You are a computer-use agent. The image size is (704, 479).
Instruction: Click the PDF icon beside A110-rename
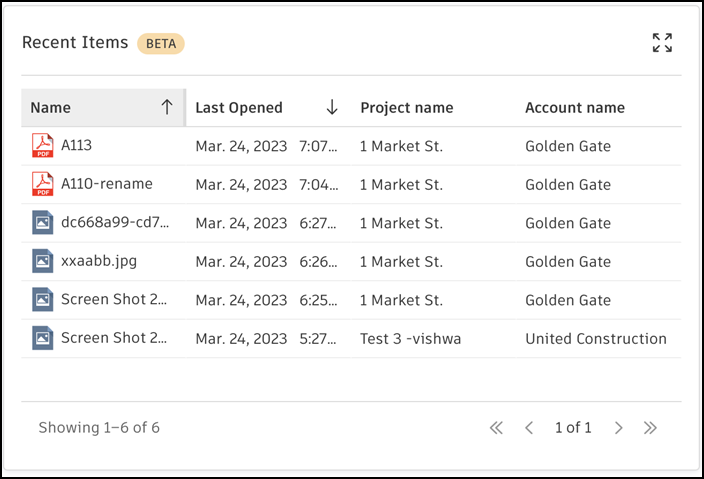tap(42, 184)
